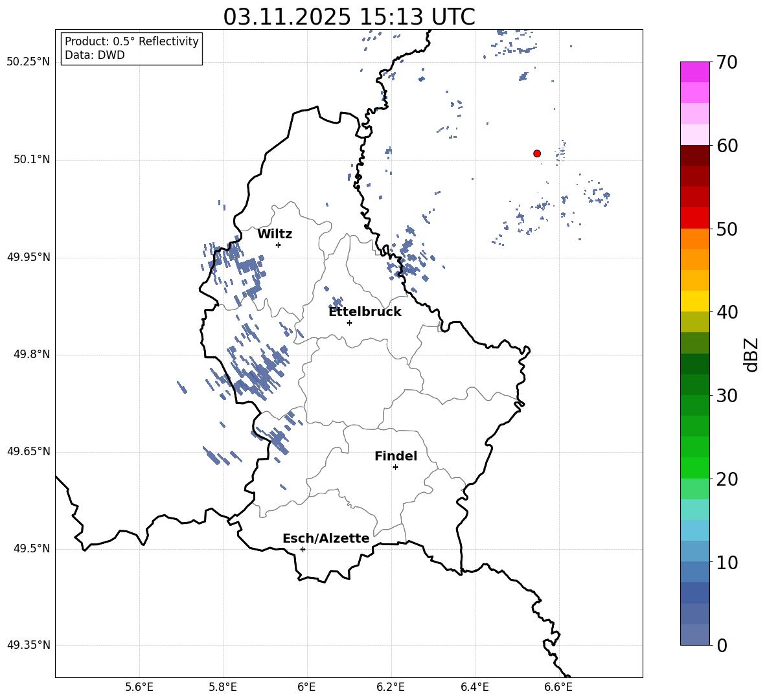
Task: Pick the orange colorbar band just below 50
Action: (695, 239)
